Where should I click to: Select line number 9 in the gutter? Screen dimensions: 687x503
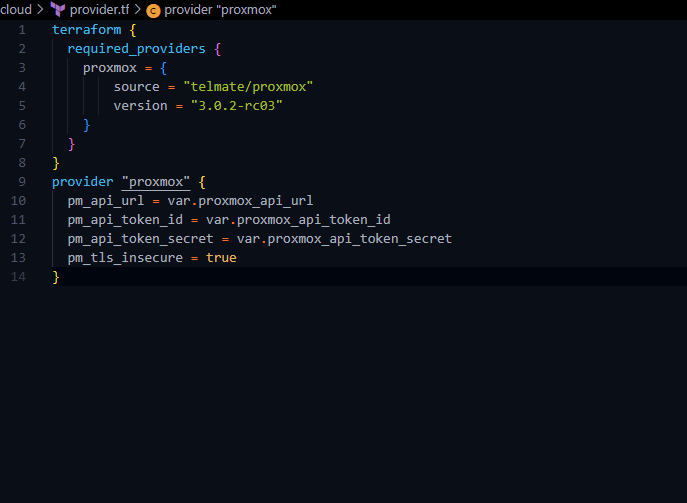tap(22, 182)
